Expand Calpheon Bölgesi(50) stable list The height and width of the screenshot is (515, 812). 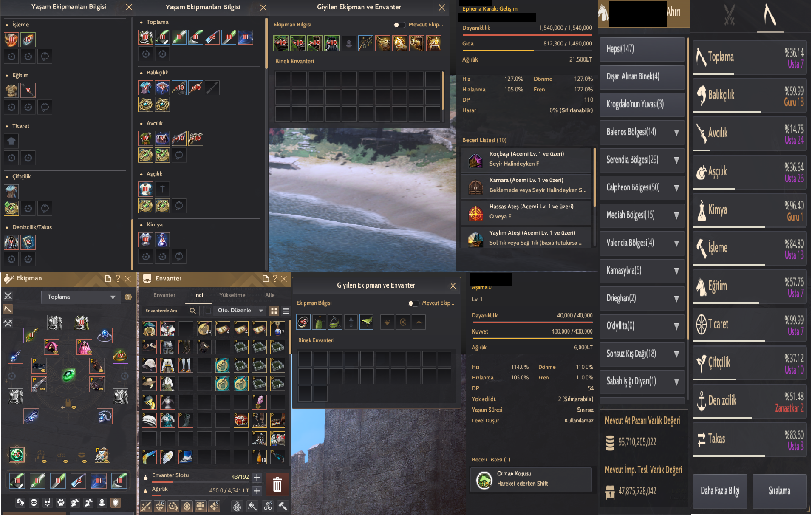[x=642, y=187]
